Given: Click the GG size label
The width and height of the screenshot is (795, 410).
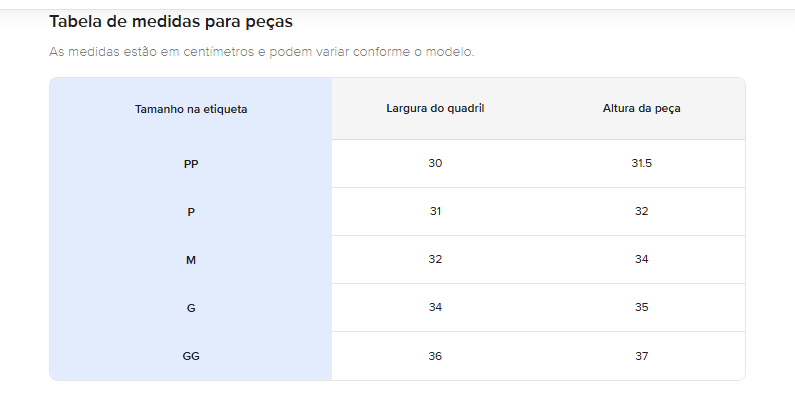Looking at the screenshot, I should (x=191, y=356).
